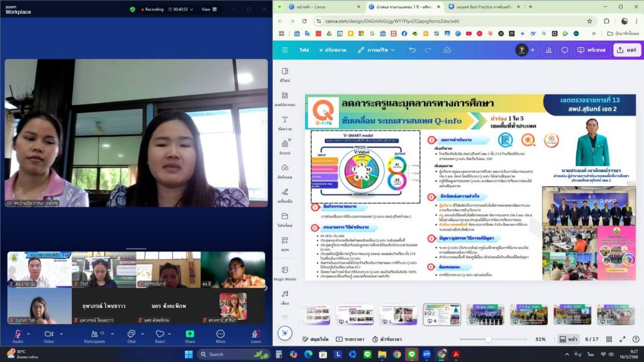
Task: Open the 51% zoom level menu
Action: (540, 339)
